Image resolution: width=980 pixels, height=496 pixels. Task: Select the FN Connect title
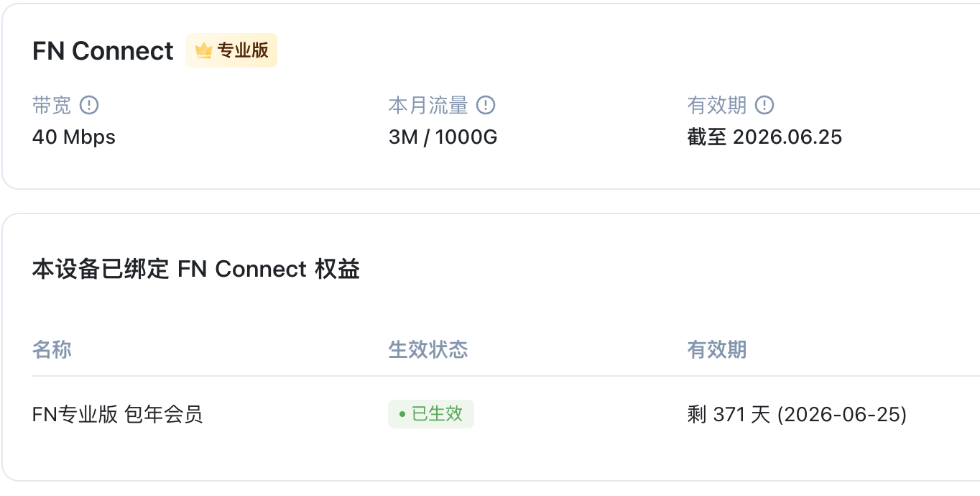[x=103, y=51]
